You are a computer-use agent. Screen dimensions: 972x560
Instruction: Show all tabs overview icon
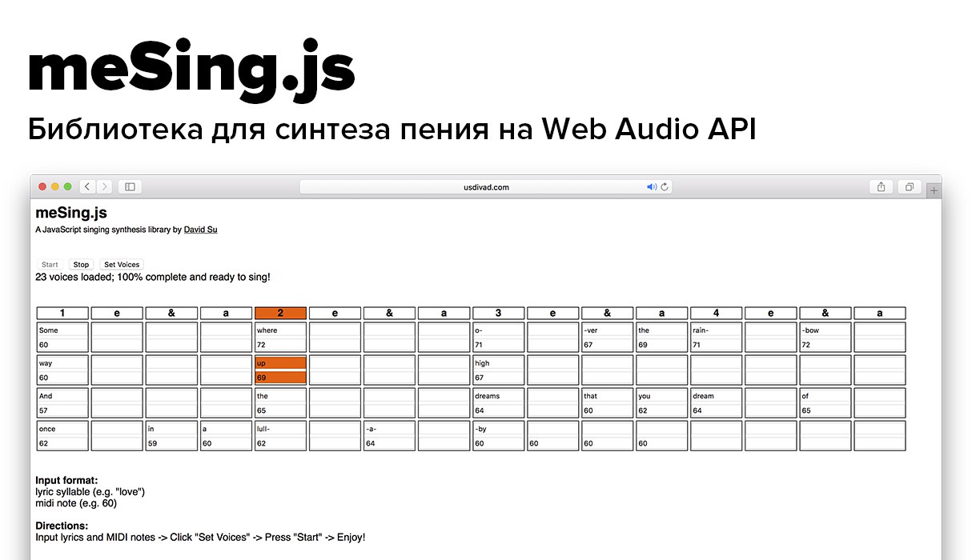click(910, 186)
